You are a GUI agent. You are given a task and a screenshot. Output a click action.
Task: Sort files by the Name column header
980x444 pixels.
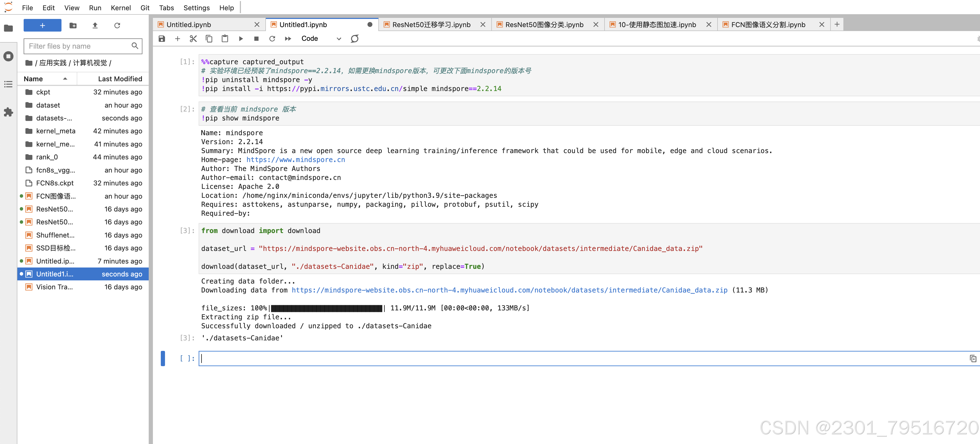33,79
